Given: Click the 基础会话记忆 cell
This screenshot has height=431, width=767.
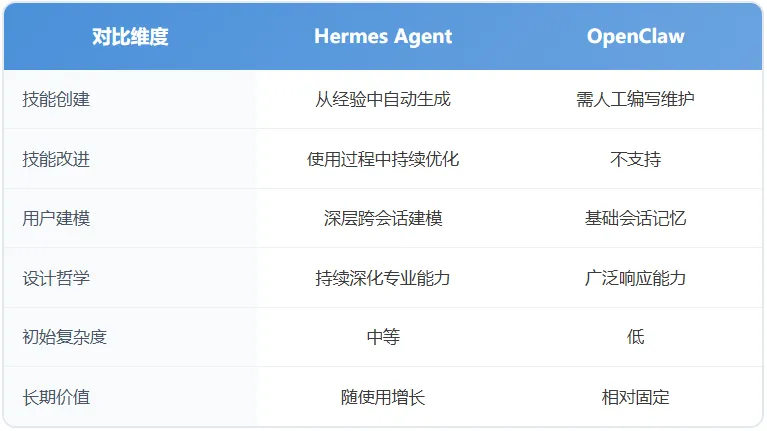Looking at the screenshot, I should point(635,218).
